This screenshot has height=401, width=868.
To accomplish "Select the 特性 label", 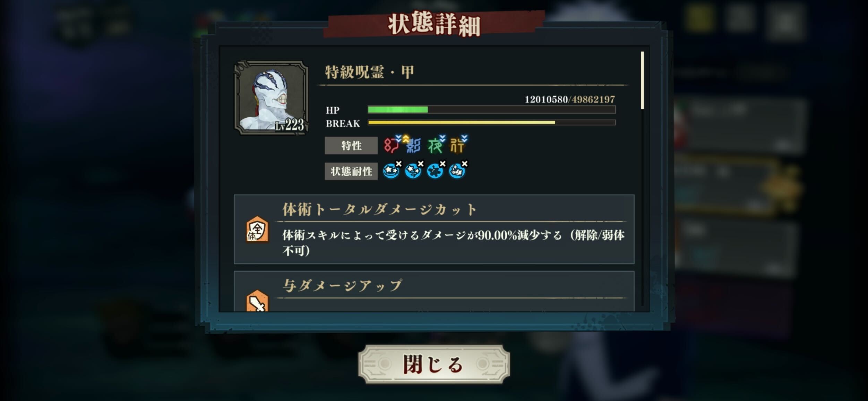I will pos(351,145).
